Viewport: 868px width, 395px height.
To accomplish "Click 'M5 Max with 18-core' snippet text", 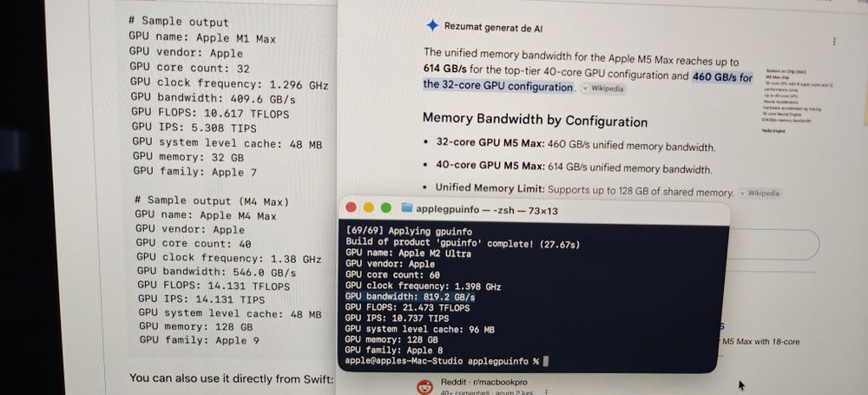I will point(761,342).
